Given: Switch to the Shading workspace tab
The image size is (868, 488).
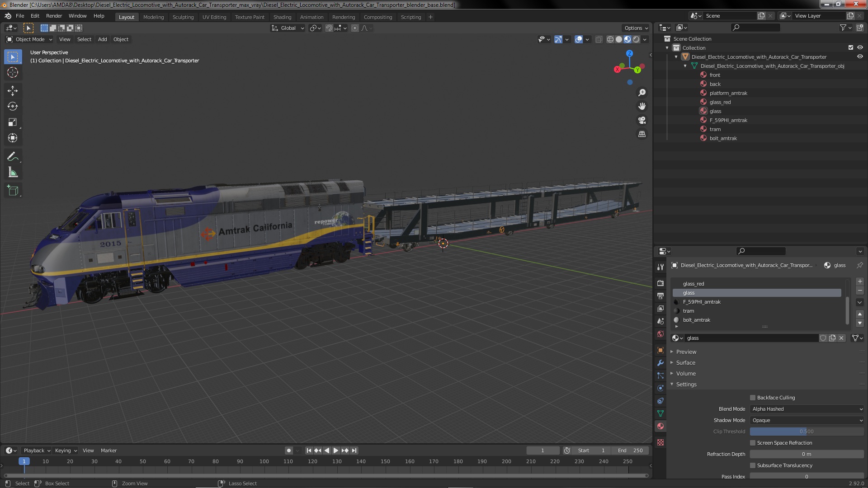Looking at the screenshot, I should pyautogui.click(x=282, y=17).
